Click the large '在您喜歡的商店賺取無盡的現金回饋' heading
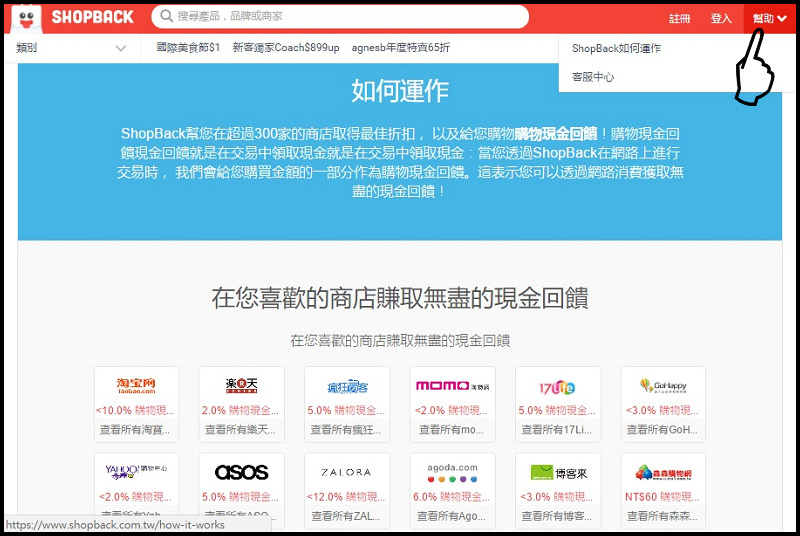The width and height of the screenshot is (800, 536). click(400, 298)
